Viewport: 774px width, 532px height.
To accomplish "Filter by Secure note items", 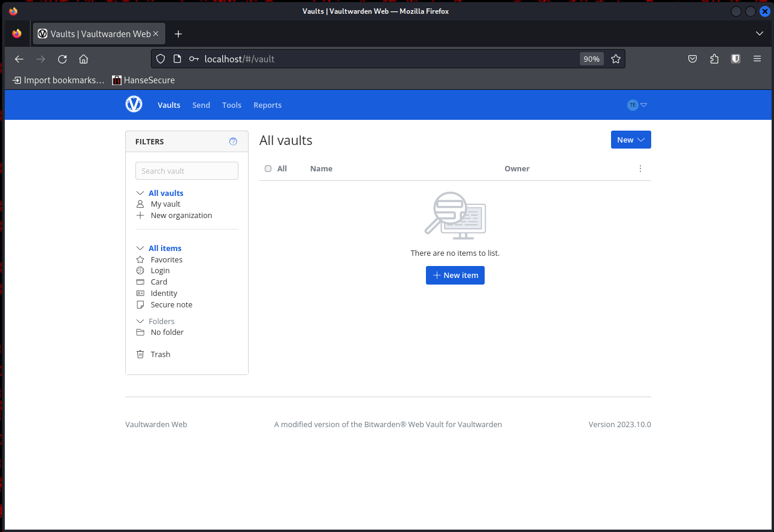I will (x=171, y=304).
